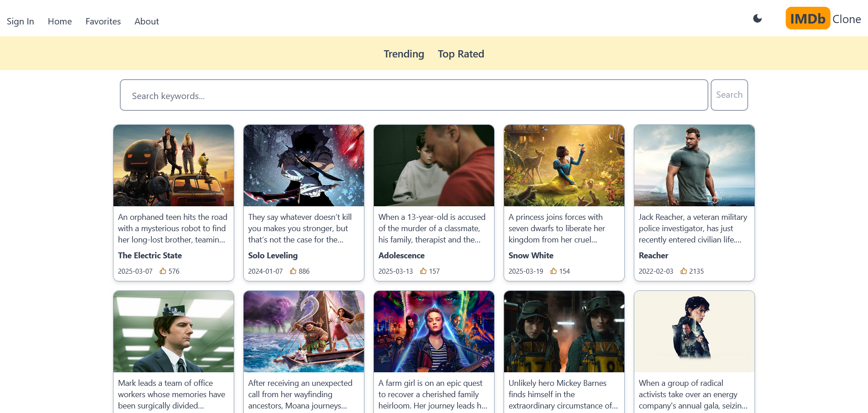Open the About page

click(x=146, y=21)
